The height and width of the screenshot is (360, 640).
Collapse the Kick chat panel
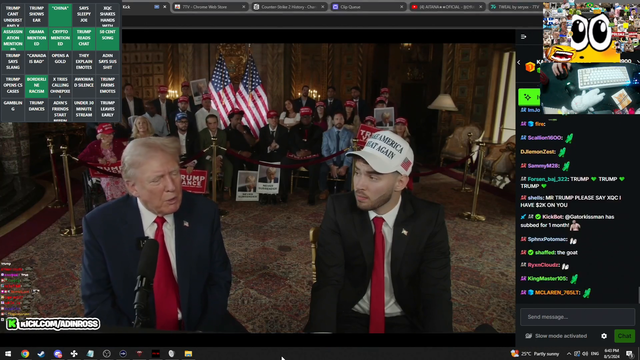524,37
